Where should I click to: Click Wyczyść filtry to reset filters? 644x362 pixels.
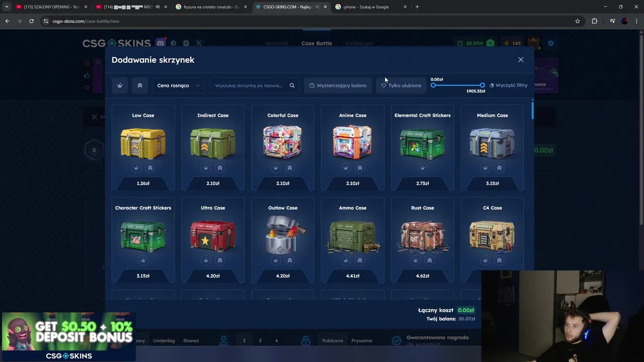click(508, 85)
